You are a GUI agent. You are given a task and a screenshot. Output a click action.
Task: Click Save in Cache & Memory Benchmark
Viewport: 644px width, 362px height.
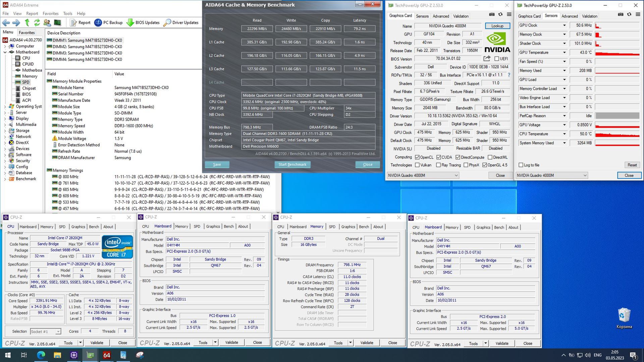click(217, 165)
